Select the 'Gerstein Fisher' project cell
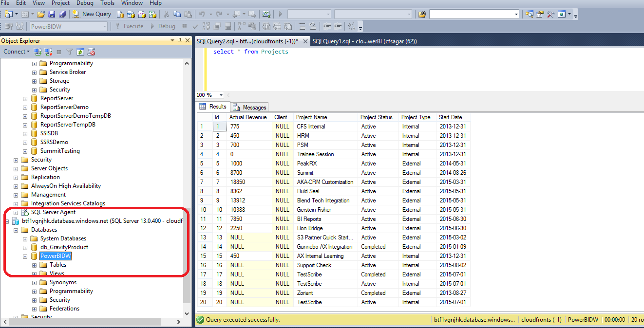 325,210
